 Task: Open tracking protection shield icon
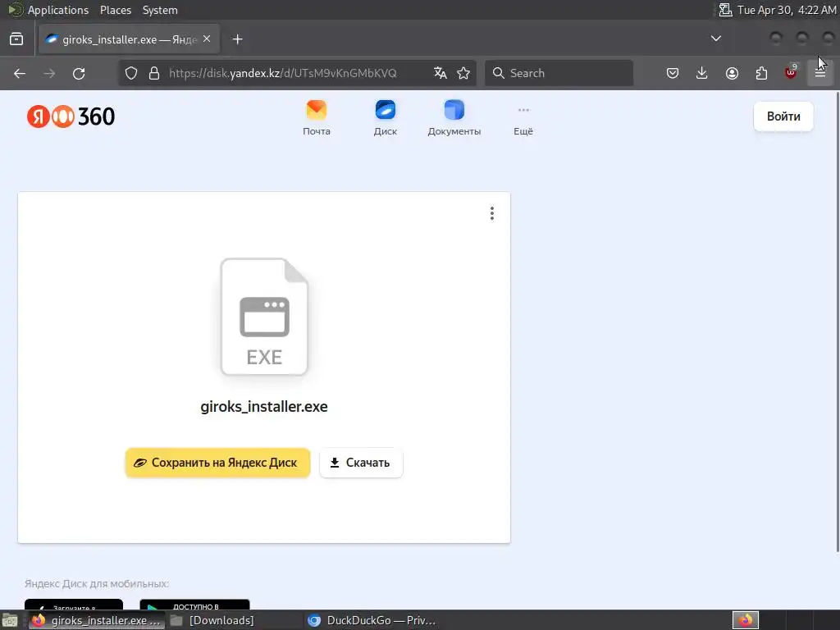131,73
